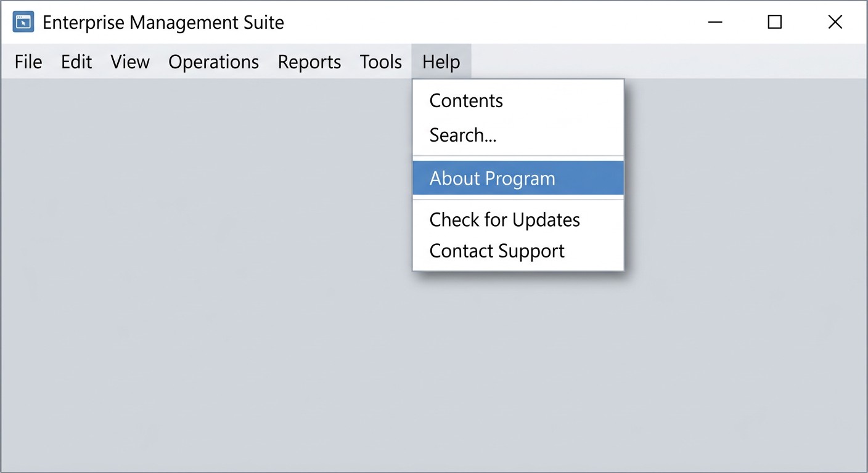Close the Enterprise Management Suite window

(835, 22)
